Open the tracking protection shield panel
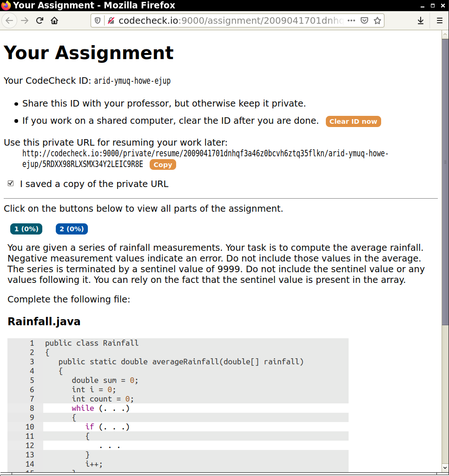The width and height of the screenshot is (449, 476). click(x=98, y=20)
